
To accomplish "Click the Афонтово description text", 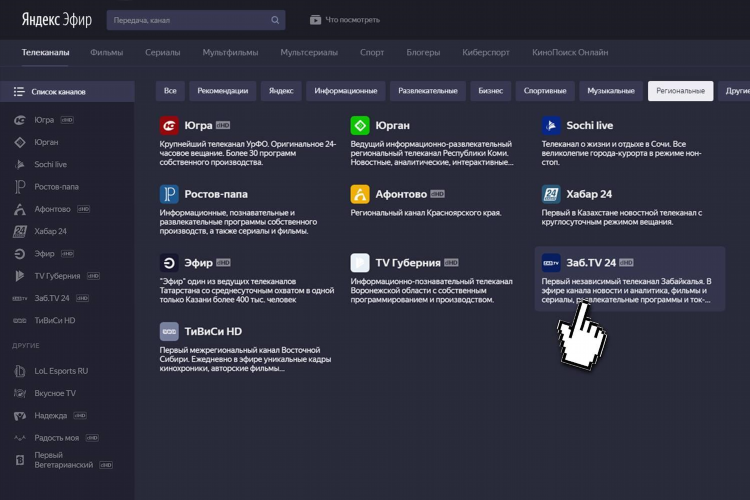I will coord(426,213).
